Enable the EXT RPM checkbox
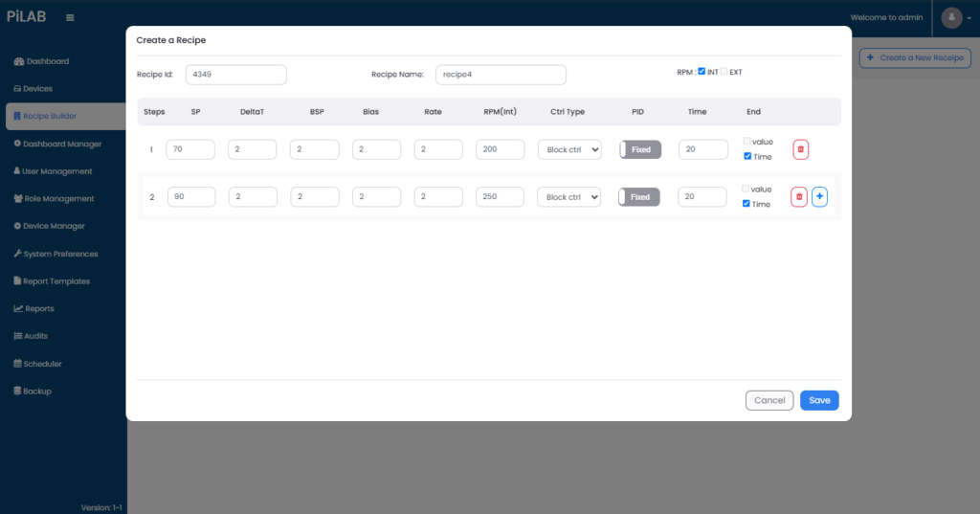The width and height of the screenshot is (980, 514). pos(724,72)
